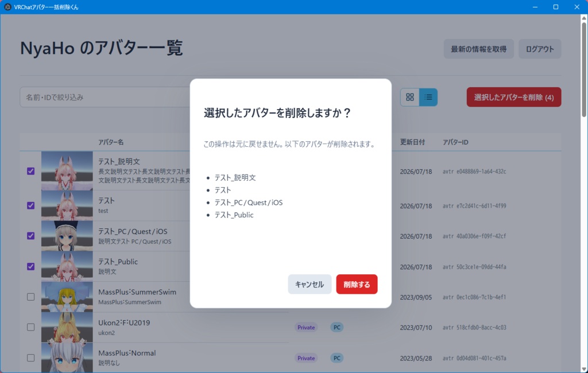
Task: Click Private badge in MassPlus:Normal row
Action: pyautogui.click(x=306, y=358)
